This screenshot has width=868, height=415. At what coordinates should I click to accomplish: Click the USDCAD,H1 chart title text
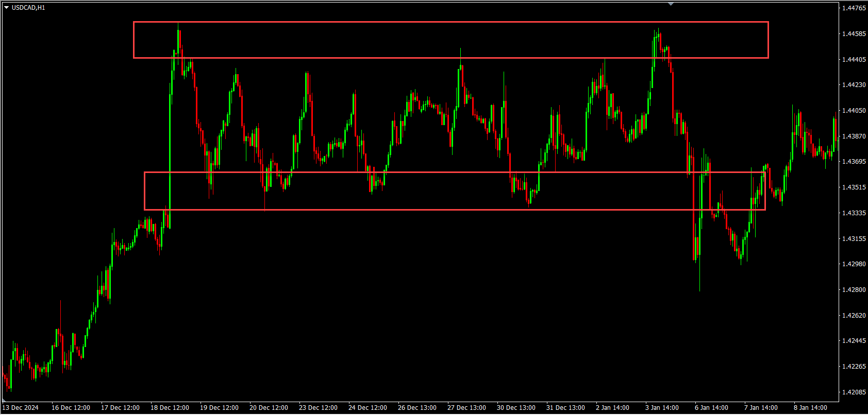click(x=28, y=8)
